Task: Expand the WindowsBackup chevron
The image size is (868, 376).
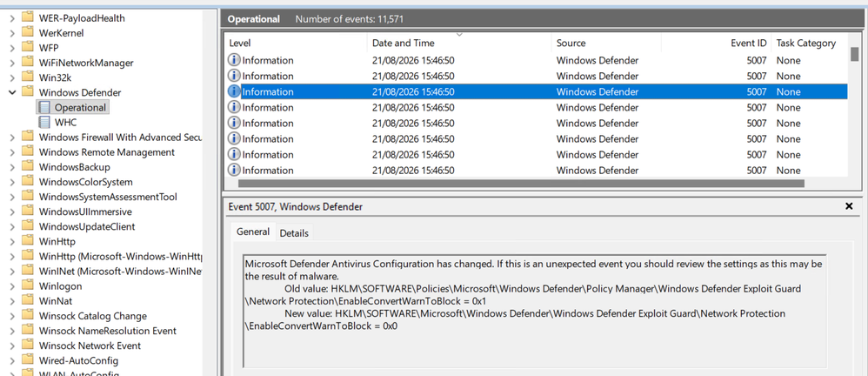Action: pyautogui.click(x=12, y=167)
